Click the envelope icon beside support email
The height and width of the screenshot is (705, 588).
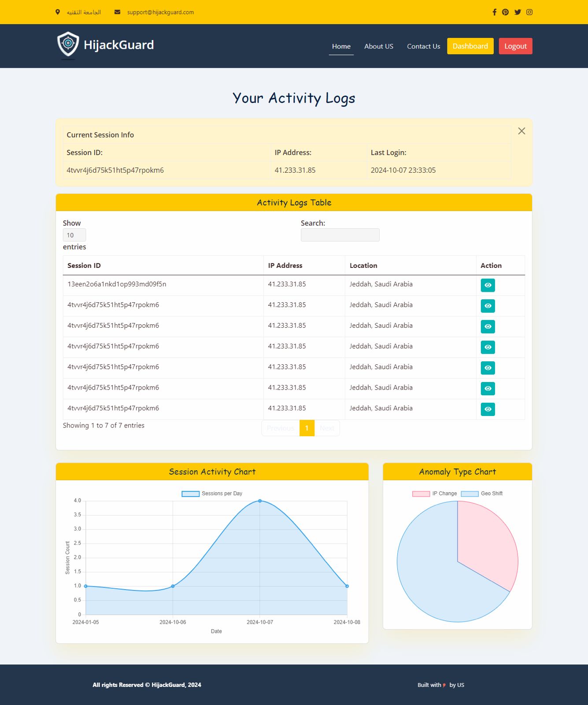pyautogui.click(x=117, y=12)
